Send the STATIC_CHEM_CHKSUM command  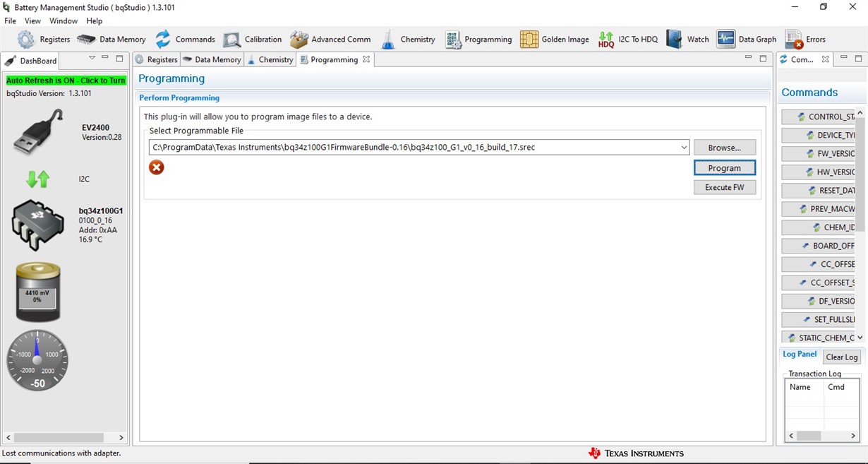coord(818,338)
